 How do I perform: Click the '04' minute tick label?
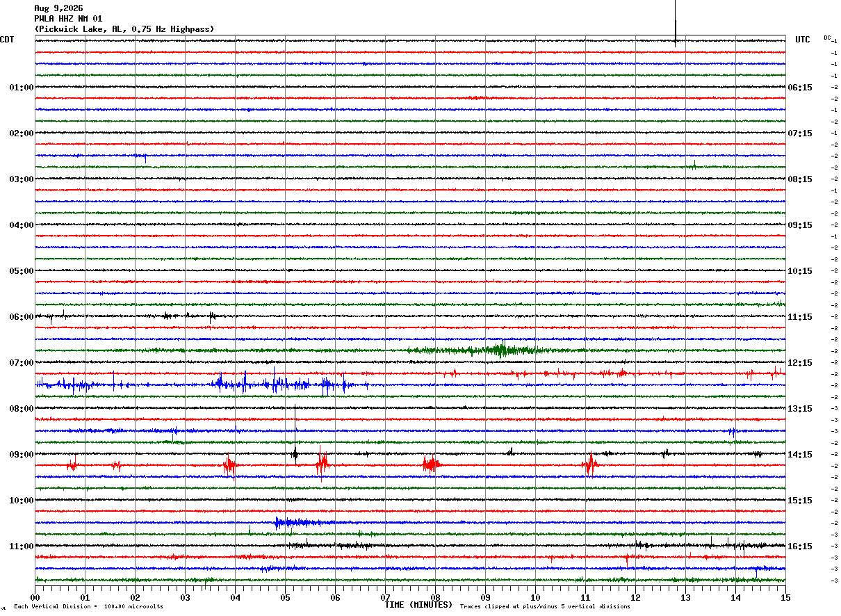pos(236,597)
